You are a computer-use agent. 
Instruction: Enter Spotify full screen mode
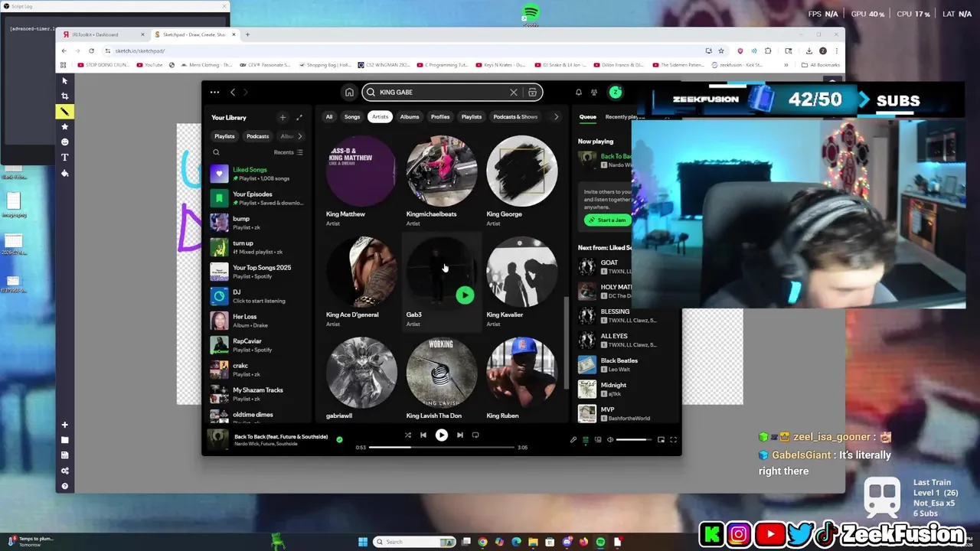coord(673,439)
